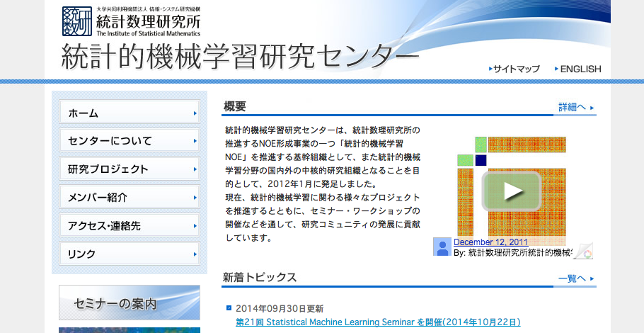Click the bullet icon before 2014年09月30日更新
Viewport: 644px width, 333px height.
229,307
